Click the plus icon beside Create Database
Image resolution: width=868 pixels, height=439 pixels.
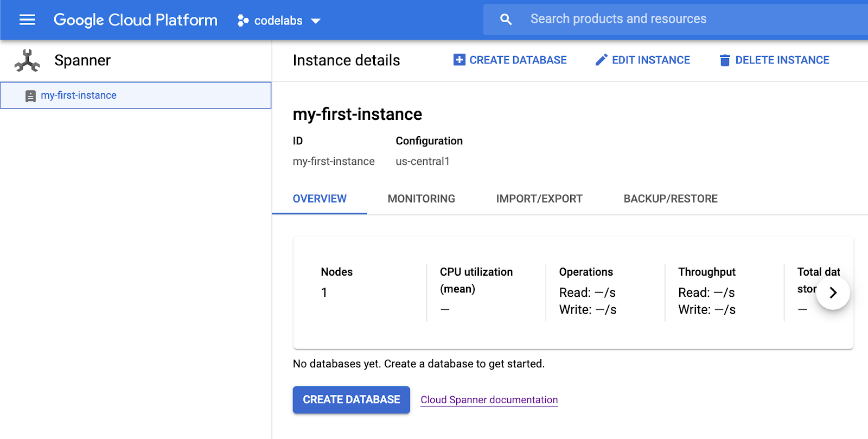coord(459,60)
